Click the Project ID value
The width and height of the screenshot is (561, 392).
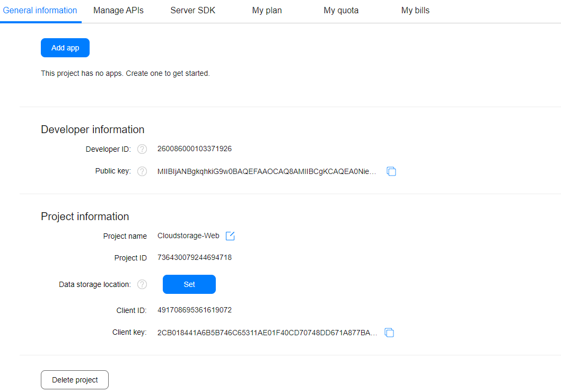click(x=194, y=258)
